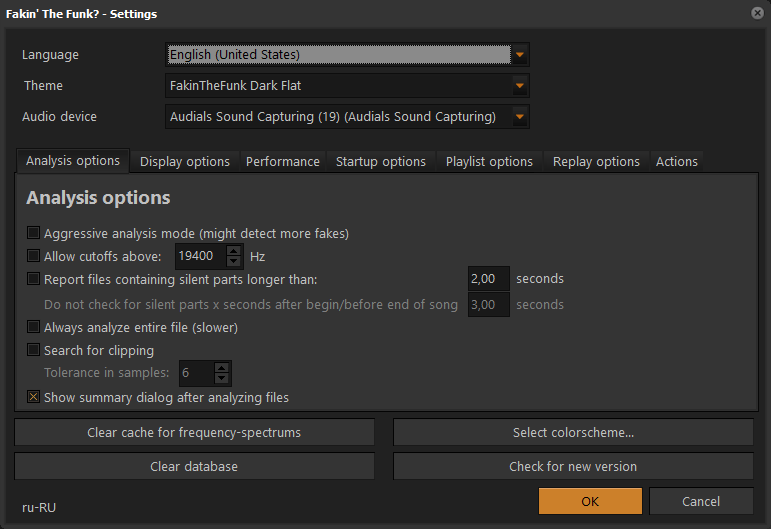Close the settings dialog with X icon
Screen dimensions: 771x529
tap(756, 13)
